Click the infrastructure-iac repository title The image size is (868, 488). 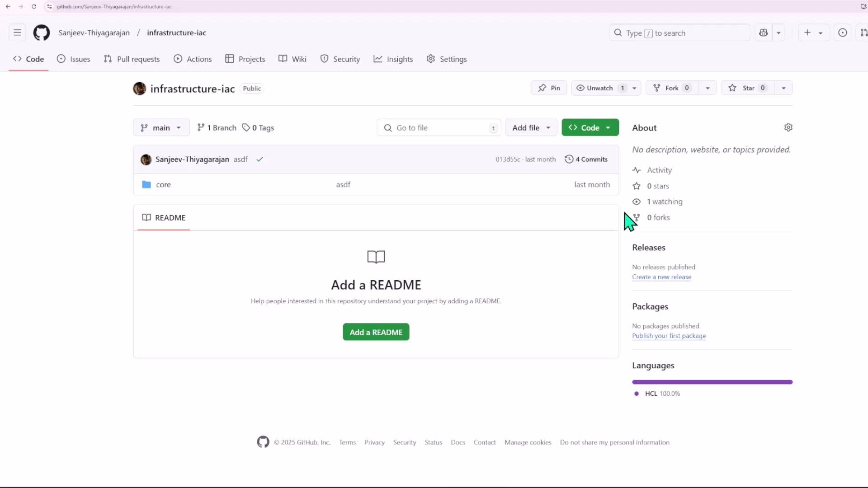[x=193, y=89]
